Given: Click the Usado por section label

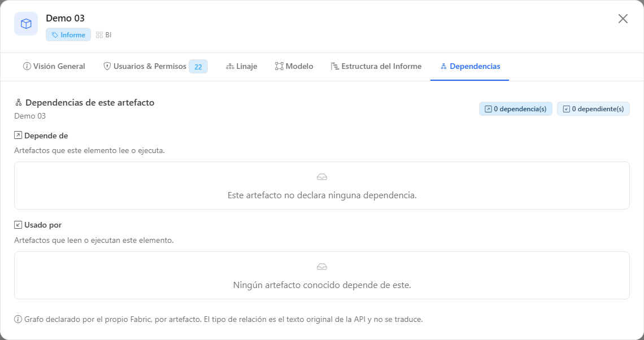Looking at the screenshot, I should click(43, 225).
